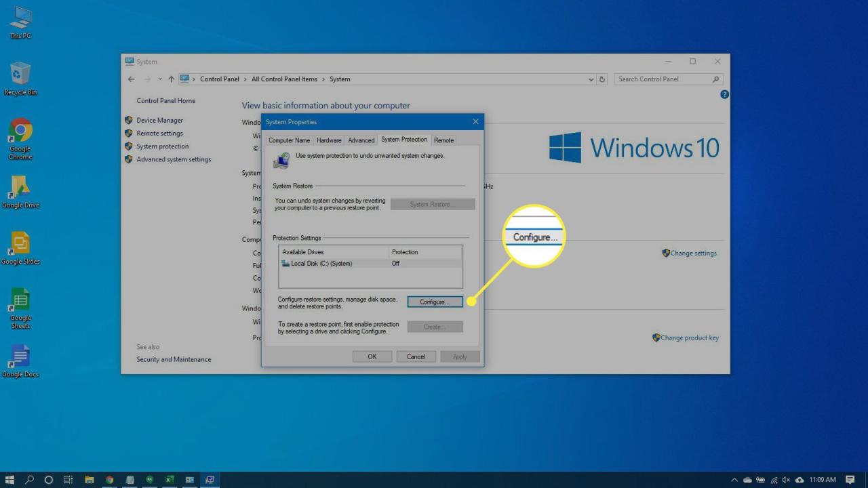Switch to Chrome on the taskbar
This screenshot has width=868, height=488.
pos(109,480)
